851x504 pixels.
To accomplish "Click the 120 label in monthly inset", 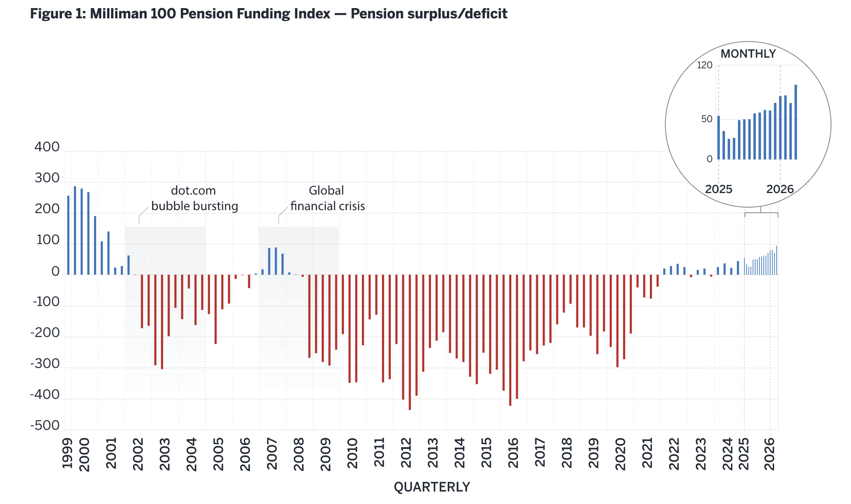I will (x=705, y=65).
